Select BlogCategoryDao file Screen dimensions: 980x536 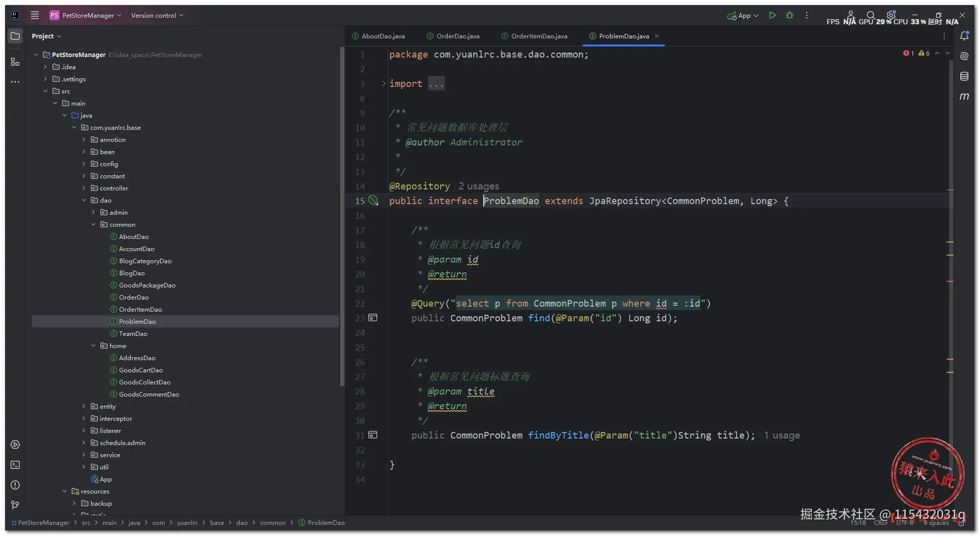[x=145, y=261]
